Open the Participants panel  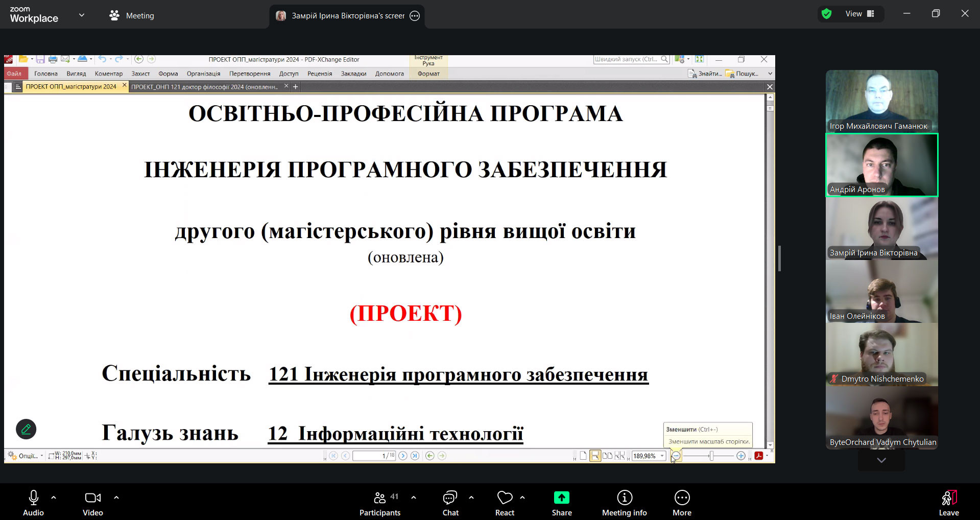(x=379, y=503)
